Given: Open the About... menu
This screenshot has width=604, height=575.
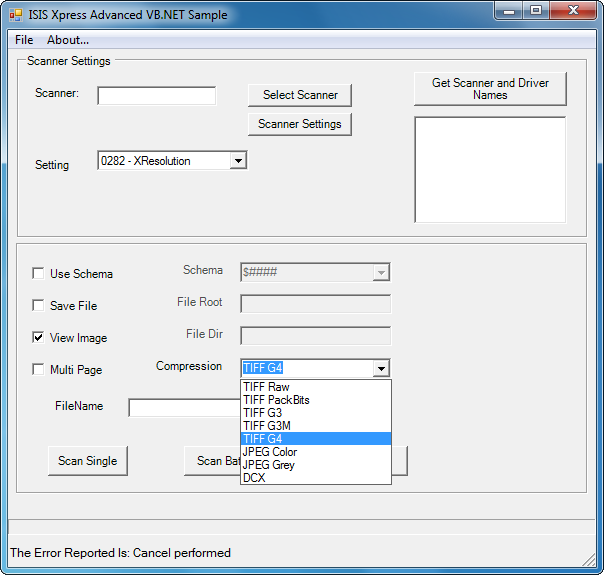Looking at the screenshot, I should click(x=68, y=40).
